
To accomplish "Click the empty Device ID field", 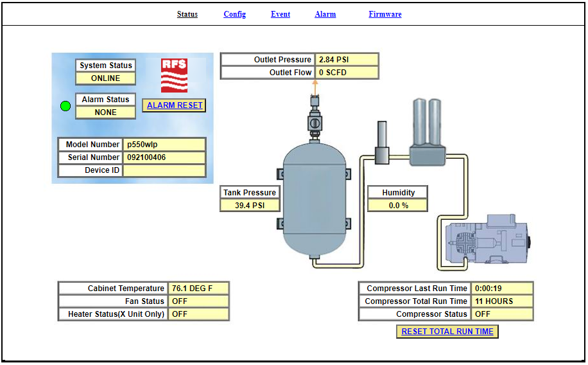I will (164, 170).
